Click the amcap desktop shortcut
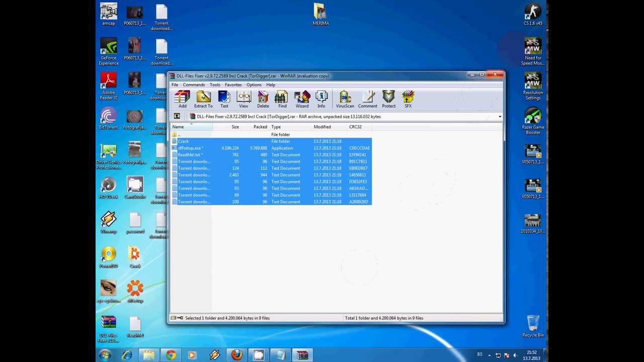This screenshot has height=362, width=644. [x=109, y=15]
